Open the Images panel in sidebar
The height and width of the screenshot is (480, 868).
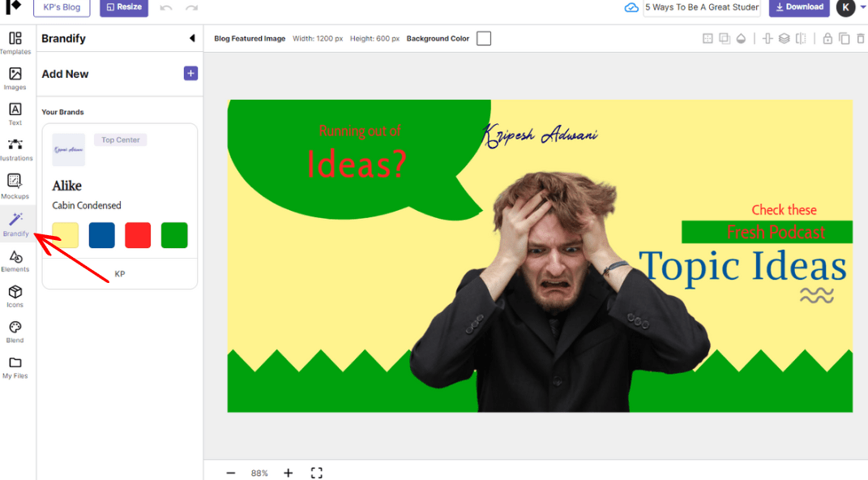pos(15,79)
